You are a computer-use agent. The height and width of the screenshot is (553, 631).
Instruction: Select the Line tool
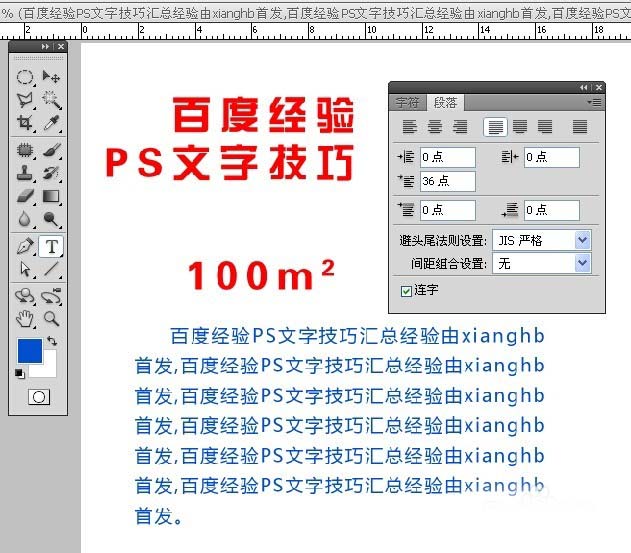pyautogui.click(x=51, y=269)
